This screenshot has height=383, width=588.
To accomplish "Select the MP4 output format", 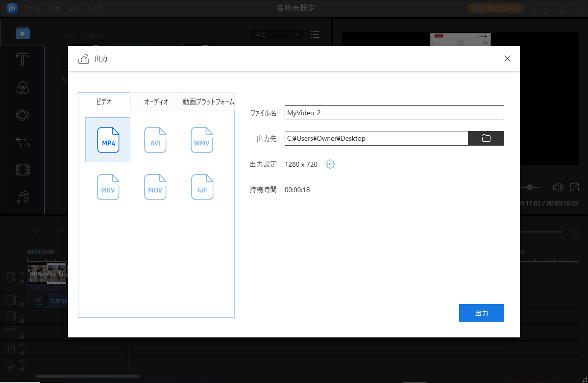I will click(x=108, y=140).
